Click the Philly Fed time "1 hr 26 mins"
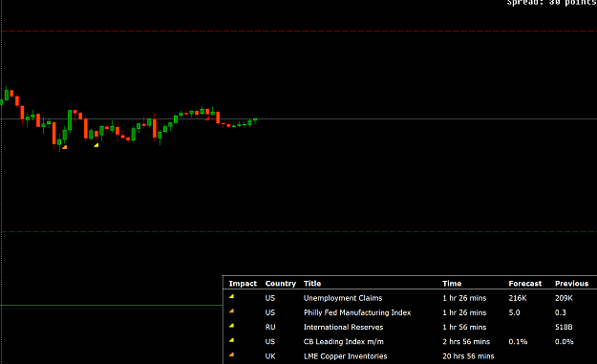 pos(464,312)
